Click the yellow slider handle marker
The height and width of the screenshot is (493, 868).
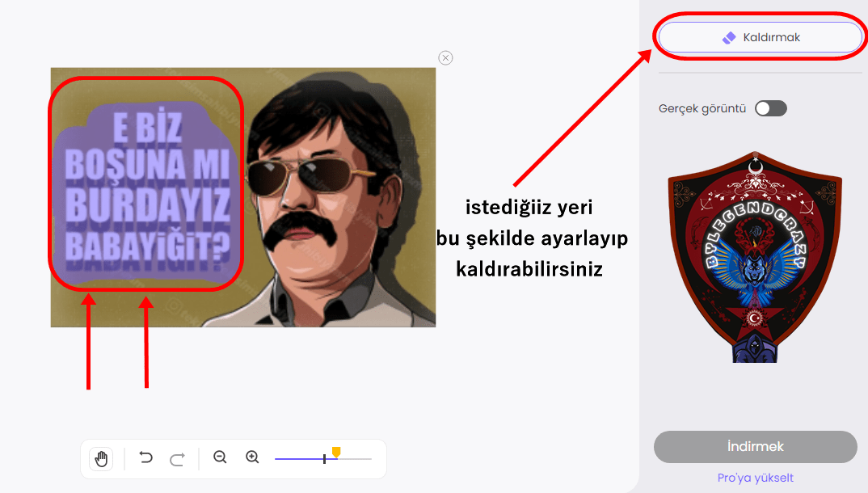[x=336, y=453]
